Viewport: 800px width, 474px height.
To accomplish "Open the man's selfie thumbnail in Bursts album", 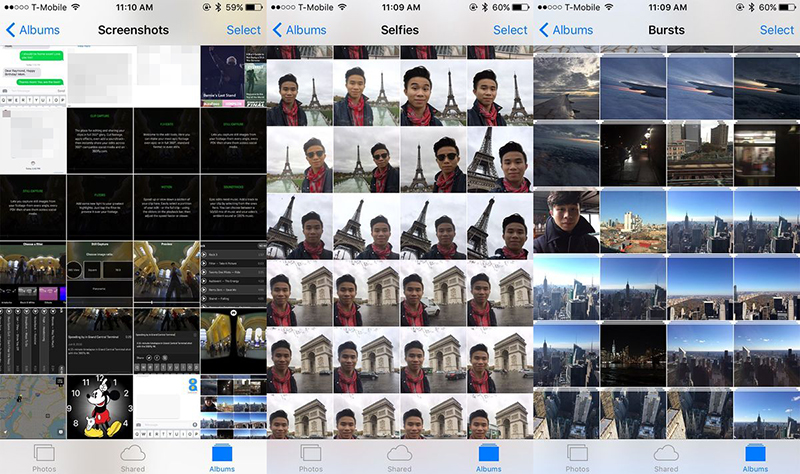I will point(566,222).
